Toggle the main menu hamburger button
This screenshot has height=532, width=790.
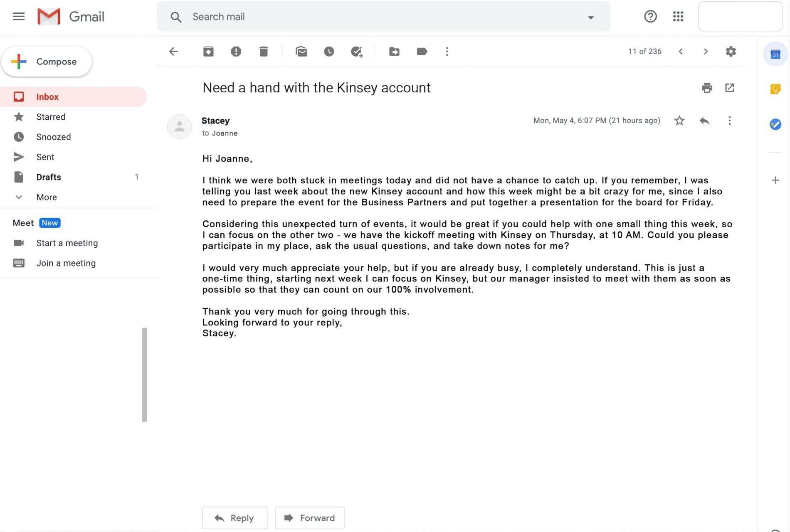tap(19, 17)
